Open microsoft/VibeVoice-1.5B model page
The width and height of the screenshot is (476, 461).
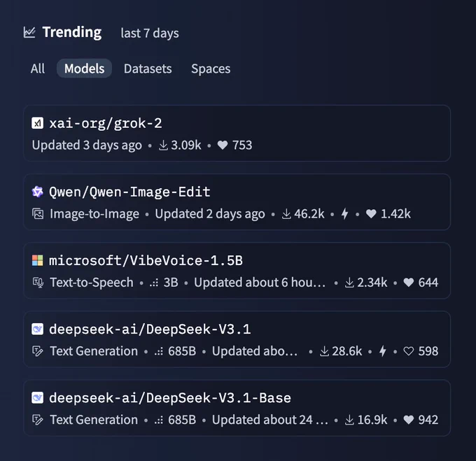146,260
